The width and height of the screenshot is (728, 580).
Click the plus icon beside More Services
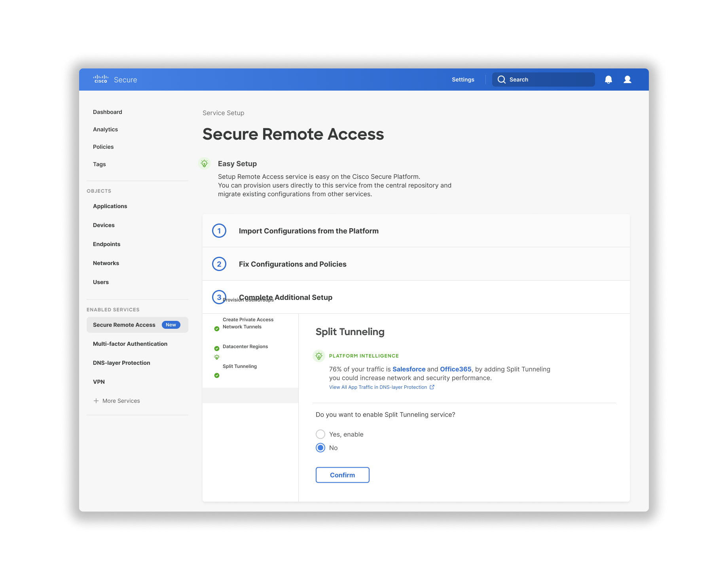[96, 401]
